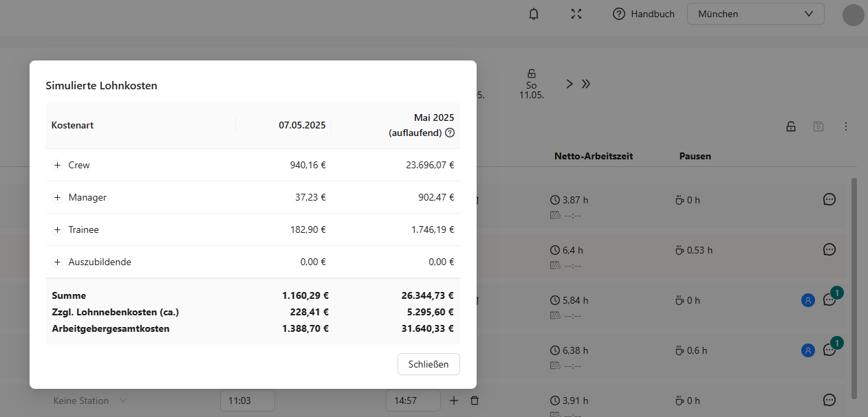Close dialog with Schließen button
The width and height of the screenshot is (868, 417).
(428, 364)
